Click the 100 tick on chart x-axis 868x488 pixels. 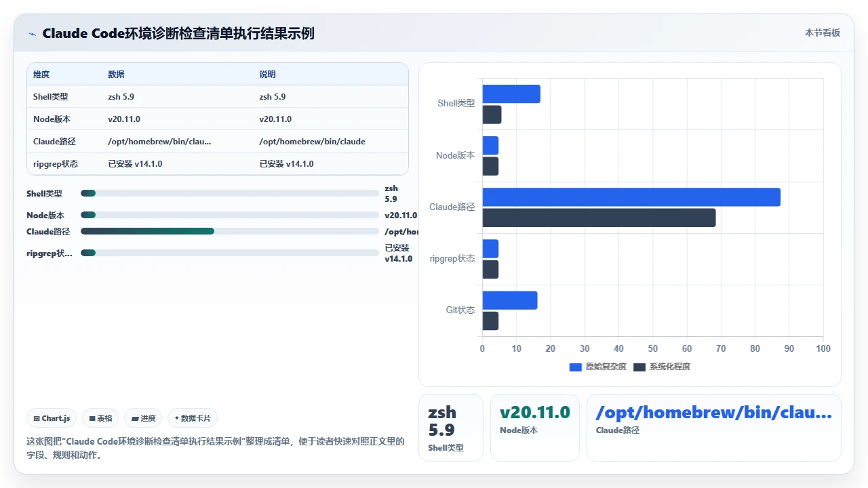tap(823, 348)
